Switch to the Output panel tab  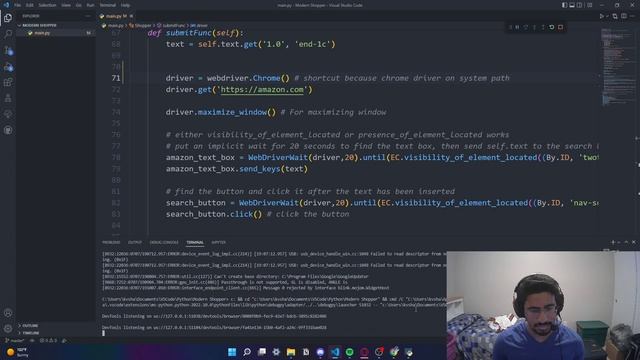click(135, 242)
